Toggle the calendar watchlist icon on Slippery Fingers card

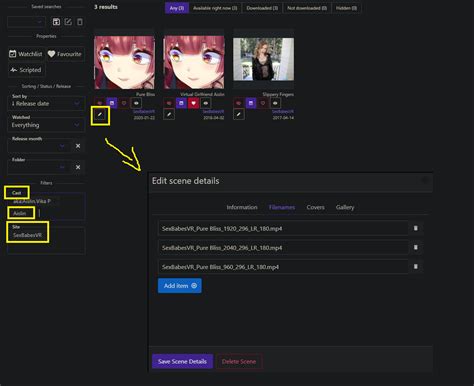tap(251, 103)
